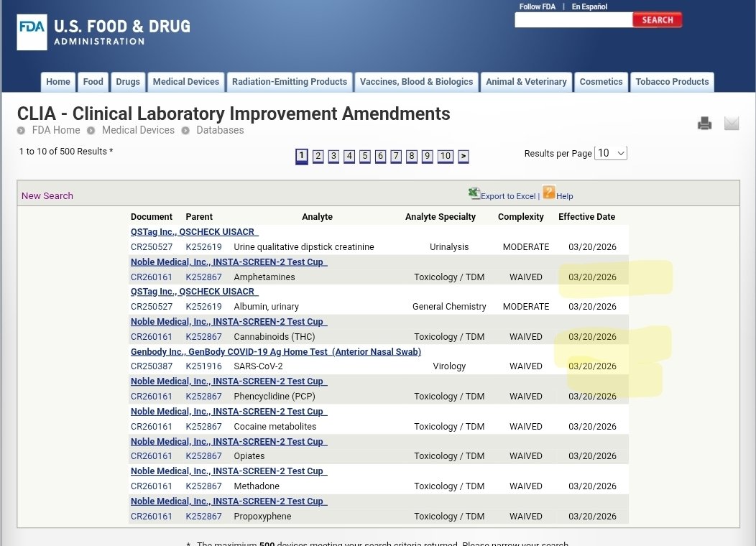Open Vaccines, Blood & Biologics tab
756x546 pixels.
click(417, 81)
